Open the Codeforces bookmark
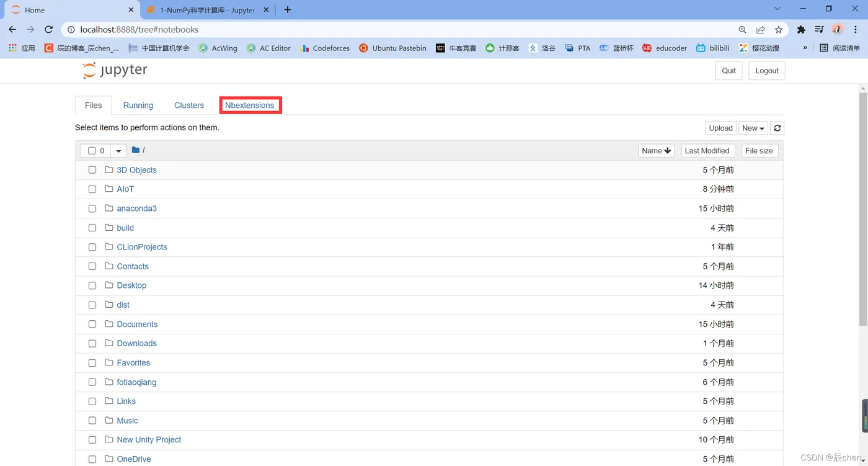Screen dimensions: 868x466 (325, 48)
